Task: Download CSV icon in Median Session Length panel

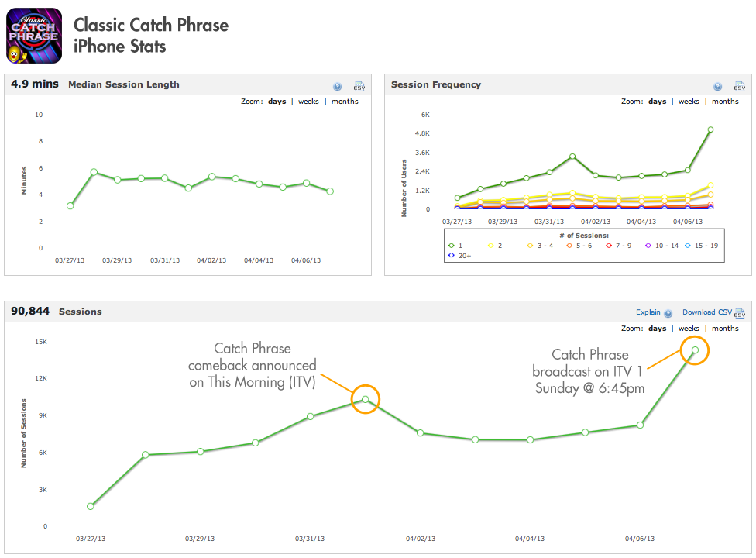Action: 359,87
